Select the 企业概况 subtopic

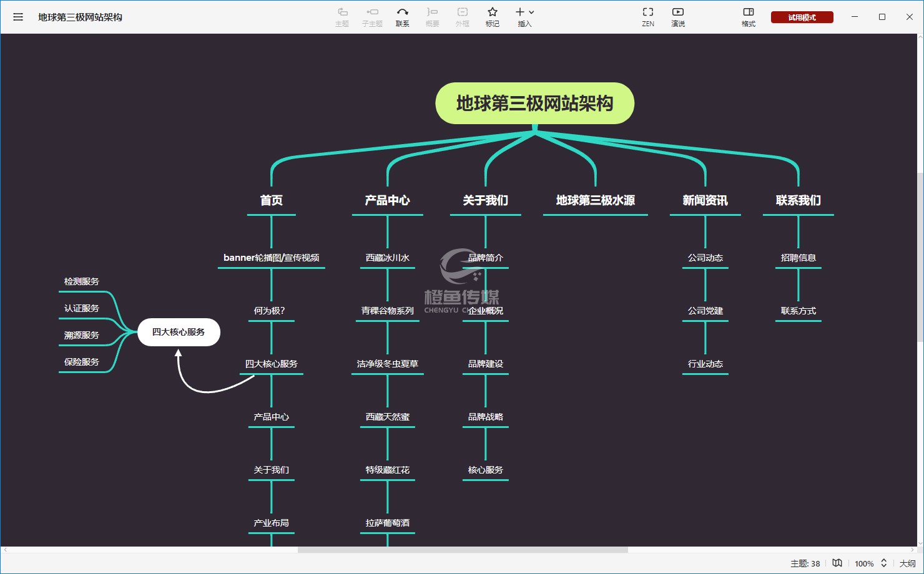(x=486, y=311)
